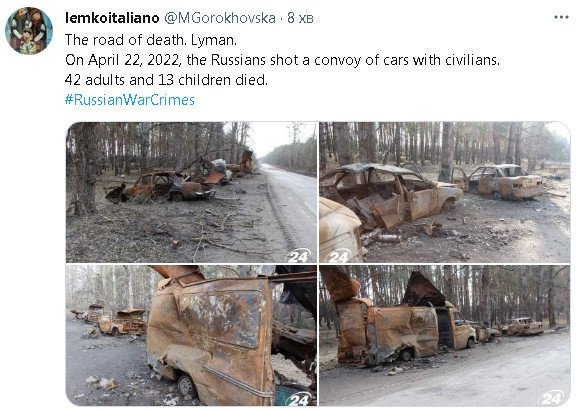Open the tweet's three-dot more options menu
The image size is (578, 411).
click(x=561, y=17)
